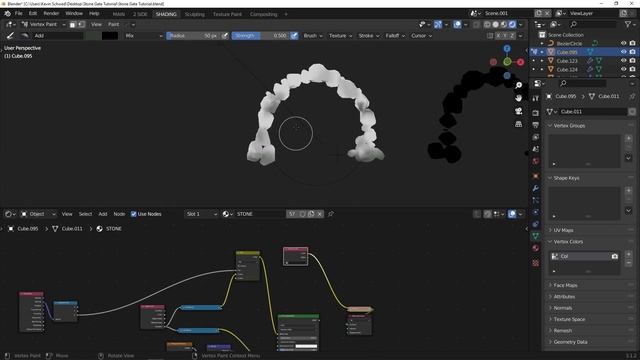Toggle visibility eye for Cube.095
Viewport: 640px width, 360px height.
click(623, 52)
